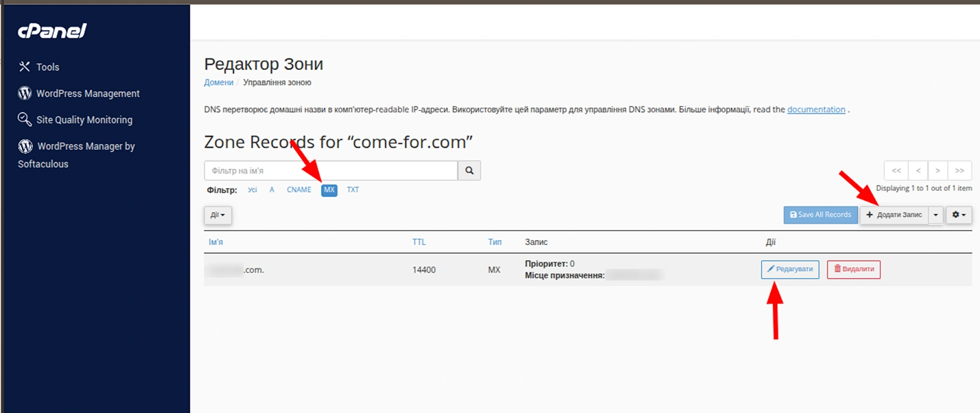Open WordPress Manager by Softaculous
The width and height of the screenshot is (980, 413).
click(x=76, y=155)
